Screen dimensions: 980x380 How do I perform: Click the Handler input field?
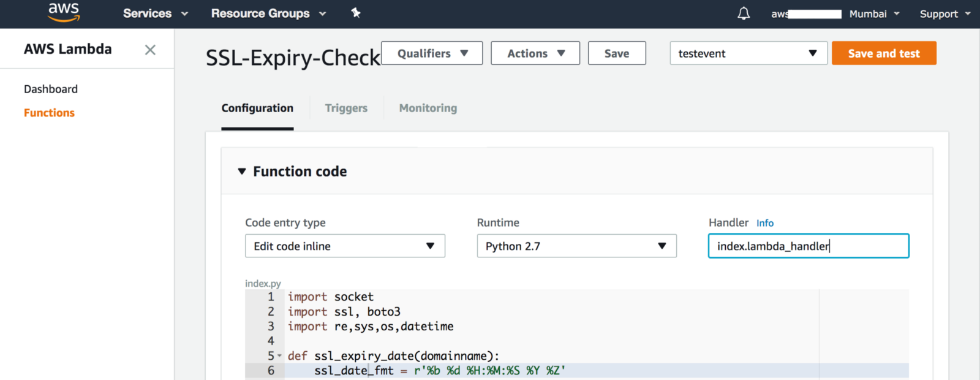809,246
